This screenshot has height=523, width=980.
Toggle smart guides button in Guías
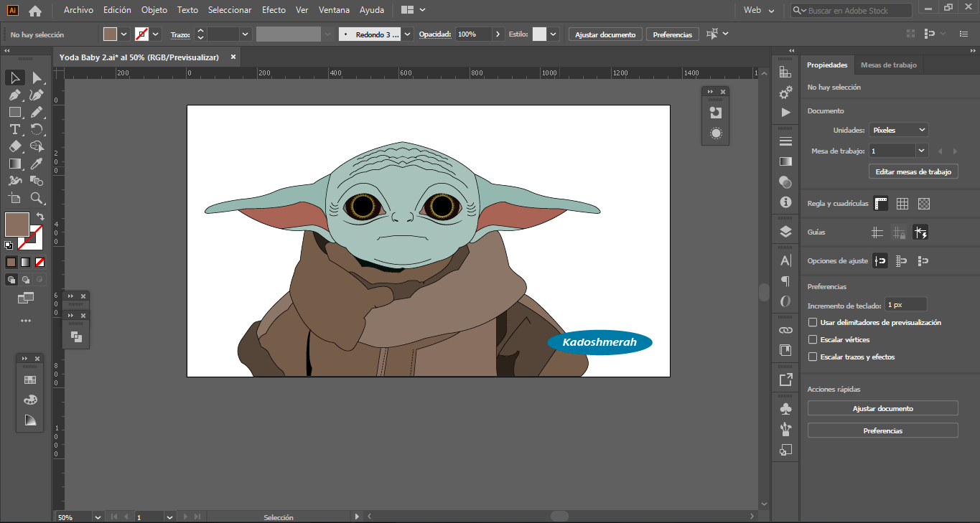click(x=920, y=232)
